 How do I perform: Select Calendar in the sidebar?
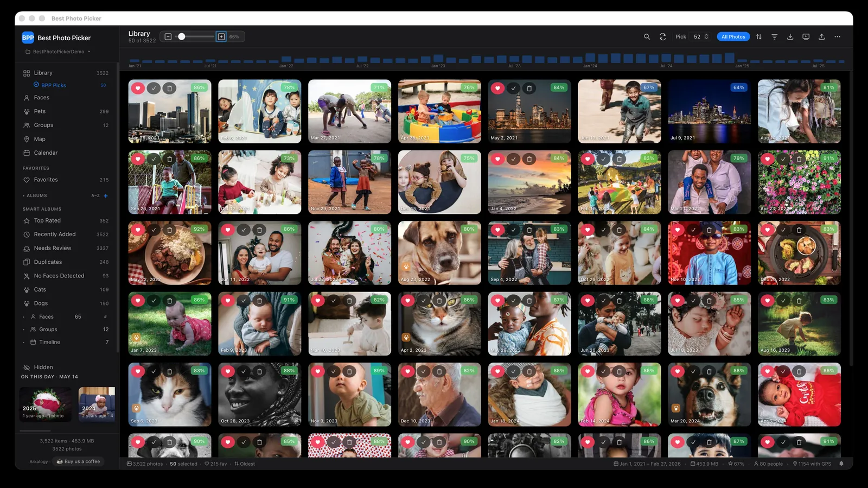click(66, 153)
